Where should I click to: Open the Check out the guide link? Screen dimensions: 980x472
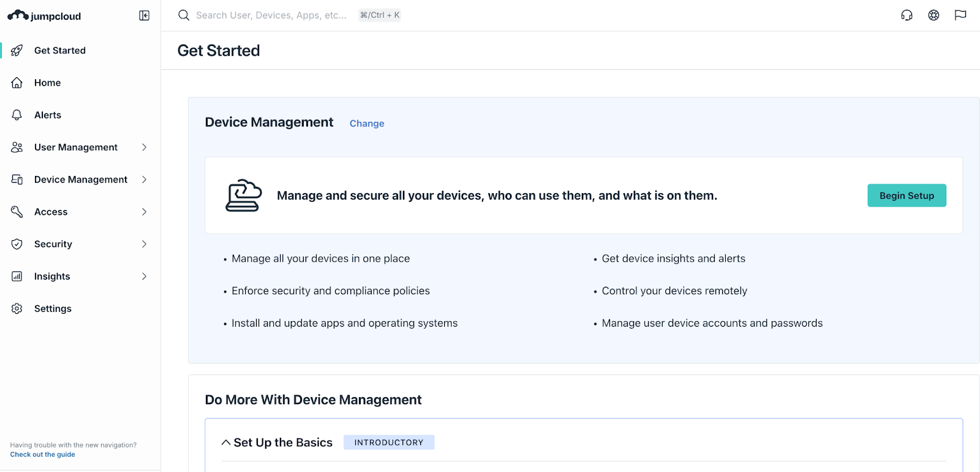point(42,455)
